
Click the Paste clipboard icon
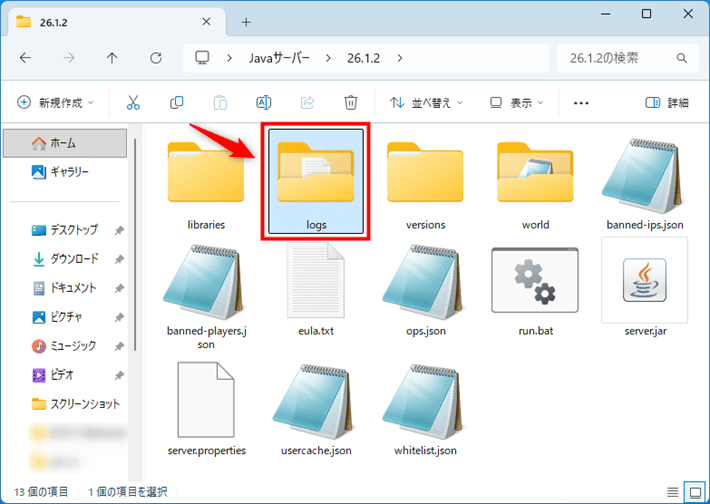[x=220, y=103]
